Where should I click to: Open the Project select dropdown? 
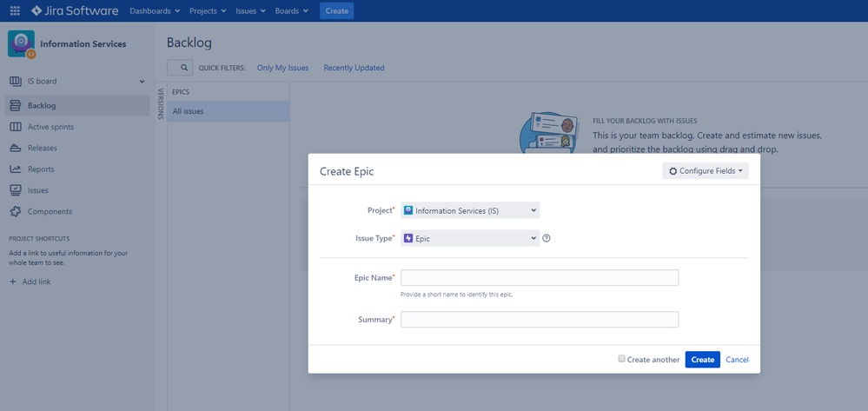470,210
